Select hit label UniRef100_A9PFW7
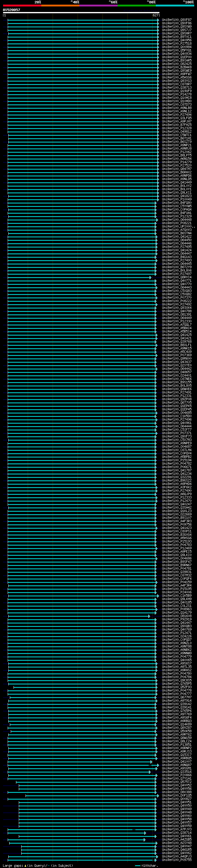 177,74
